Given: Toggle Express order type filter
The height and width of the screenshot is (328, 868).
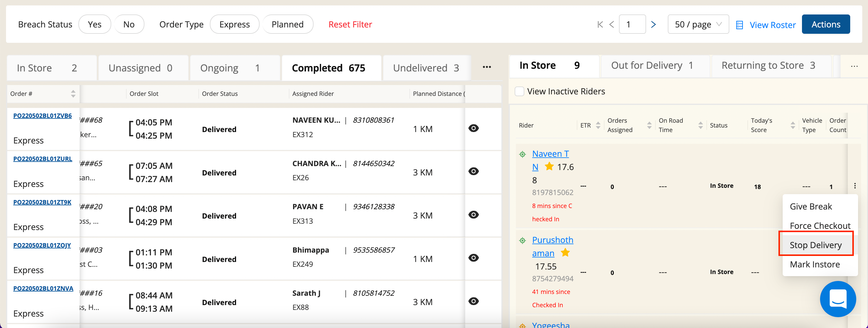Looking at the screenshot, I should [234, 24].
